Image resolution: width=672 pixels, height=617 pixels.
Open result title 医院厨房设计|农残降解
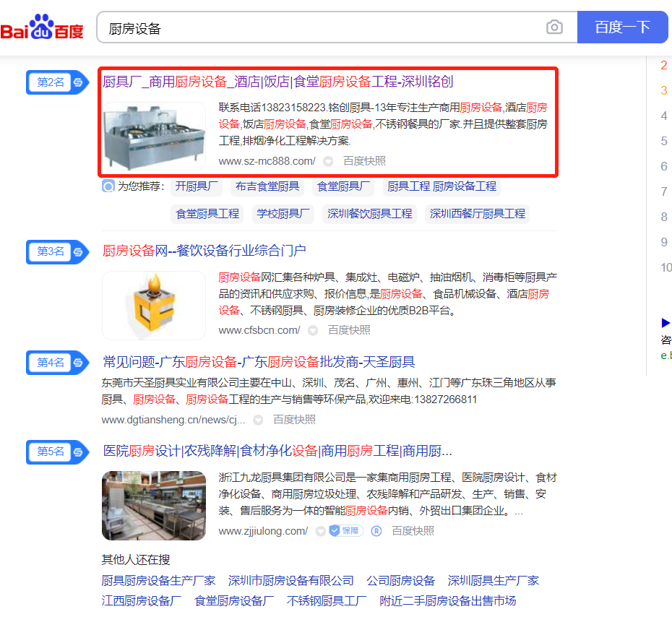click(x=277, y=451)
